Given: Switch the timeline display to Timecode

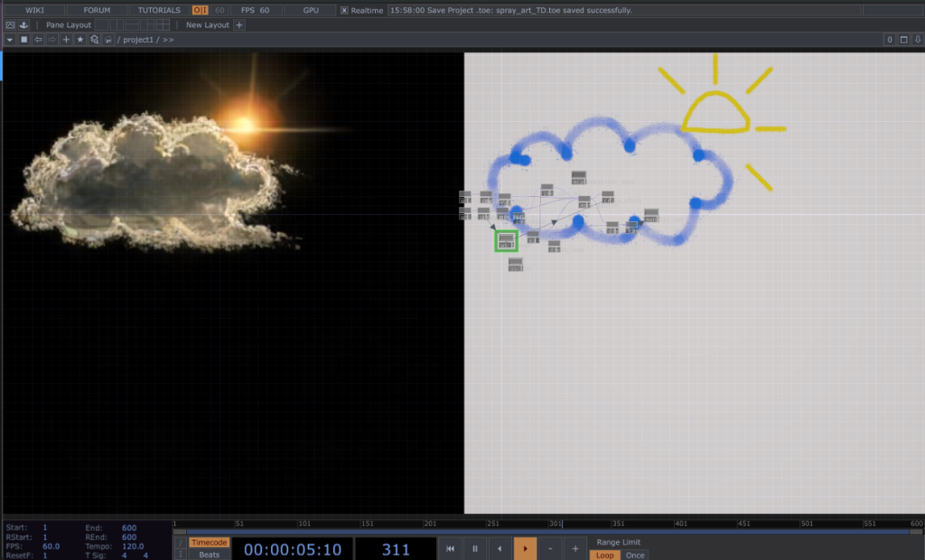Looking at the screenshot, I should [x=209, y=542].
